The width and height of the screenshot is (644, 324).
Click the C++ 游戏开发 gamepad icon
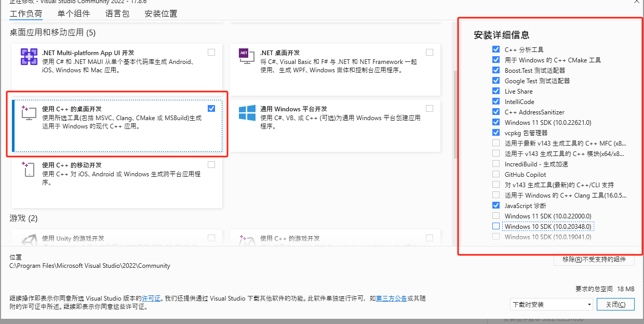pos(247,240)
